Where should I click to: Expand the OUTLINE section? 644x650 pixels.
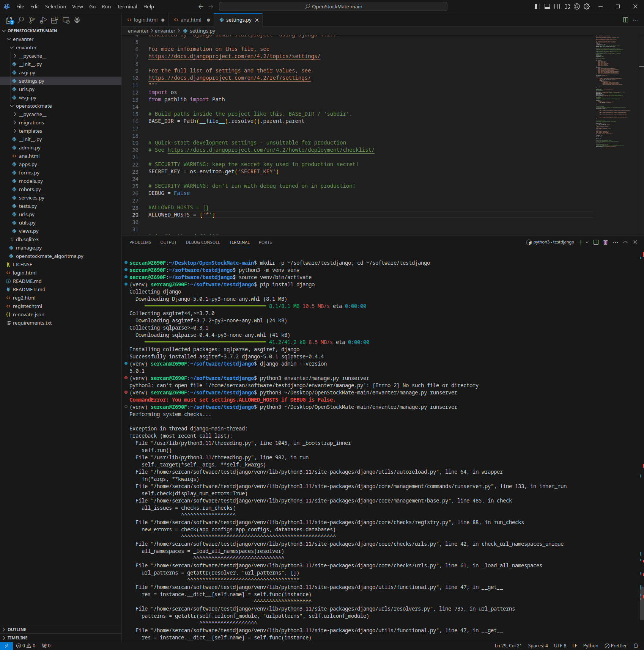(x=17, y=630)
